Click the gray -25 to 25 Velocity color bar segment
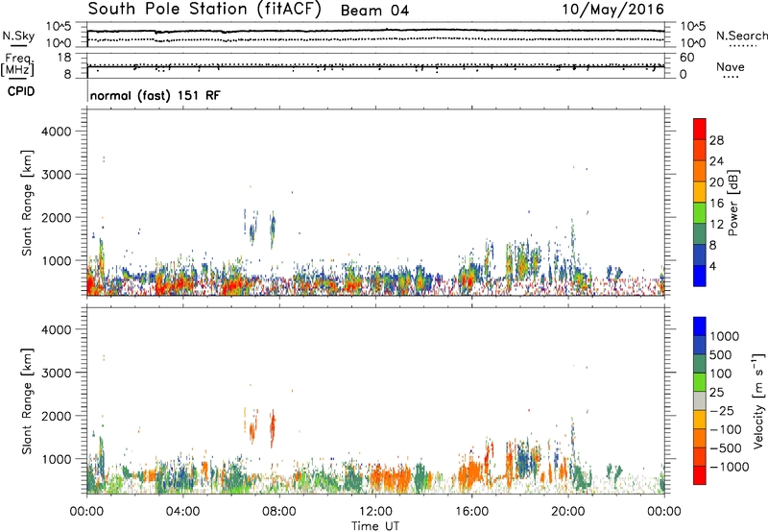This screenshot has width=768, height=532. [700, 400]
